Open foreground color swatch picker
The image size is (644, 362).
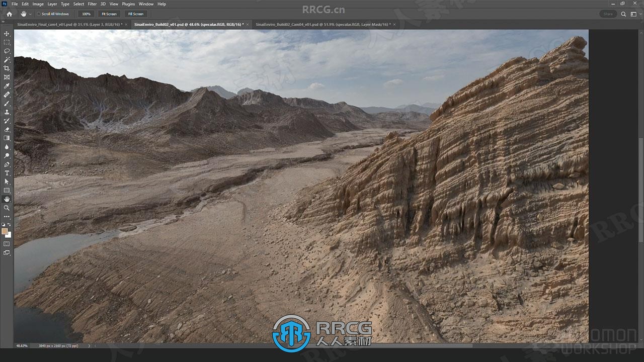pyautogui.click(x=5, y=232)
